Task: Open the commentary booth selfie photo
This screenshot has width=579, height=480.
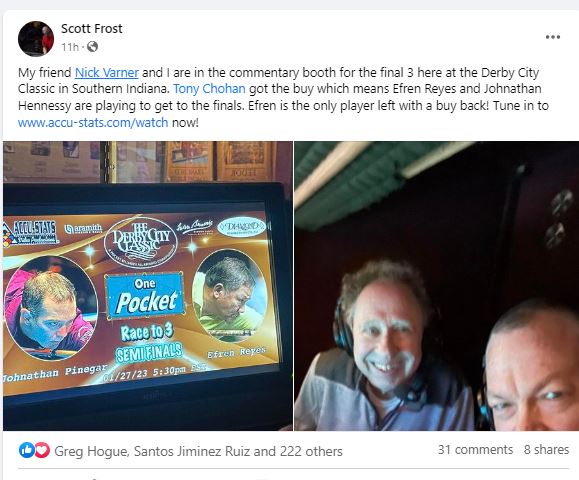Action: [437, 286]
